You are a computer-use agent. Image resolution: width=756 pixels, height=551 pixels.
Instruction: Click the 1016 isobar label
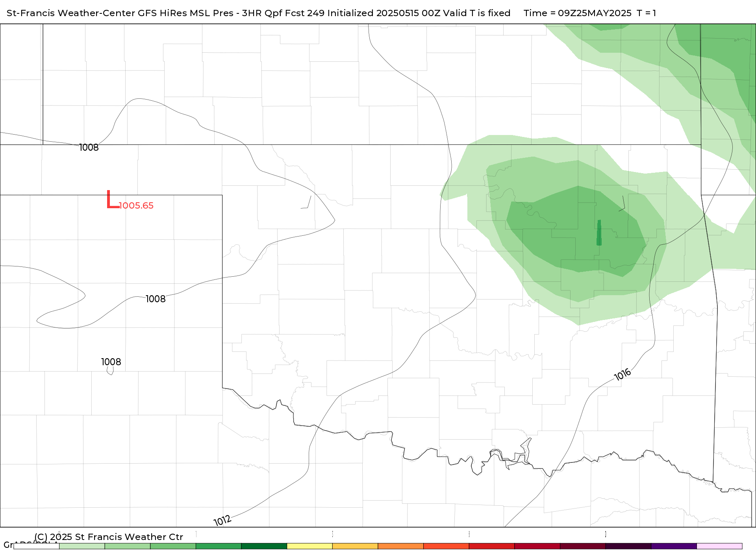pyautogui.click(x=623, y=374)
